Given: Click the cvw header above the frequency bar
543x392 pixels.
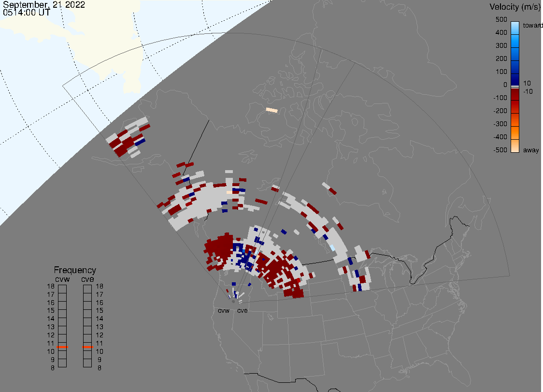Looking at the screenshot, I should click(62, 279).
